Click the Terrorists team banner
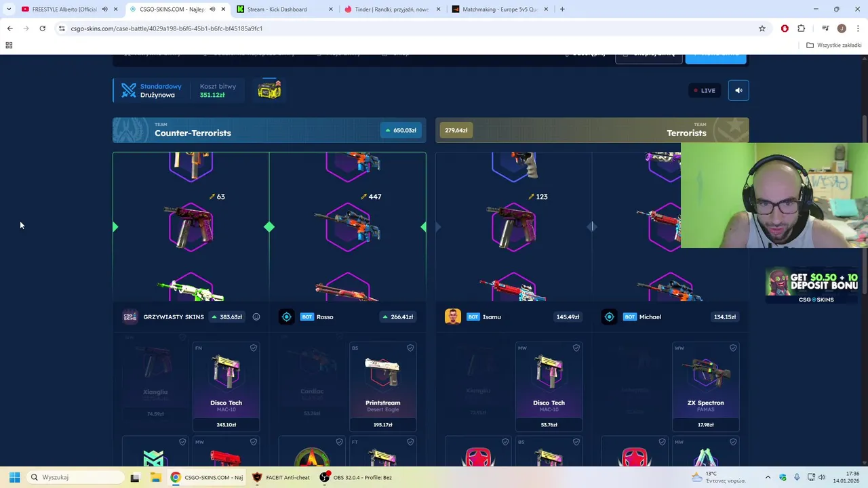 pyautogui.click(x=592, y=130)
